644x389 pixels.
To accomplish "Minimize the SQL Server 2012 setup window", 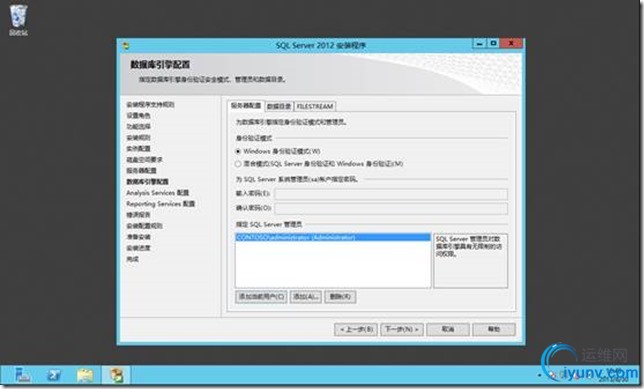I will (x=479, y=44).
